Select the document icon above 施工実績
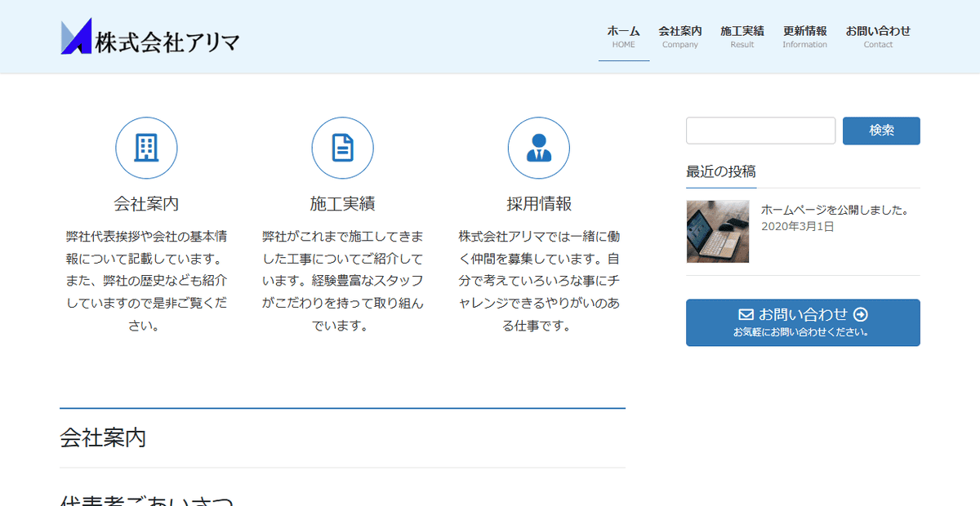This screenshot has height=506, width=980. pyautogui.click(x=342, y=148)
